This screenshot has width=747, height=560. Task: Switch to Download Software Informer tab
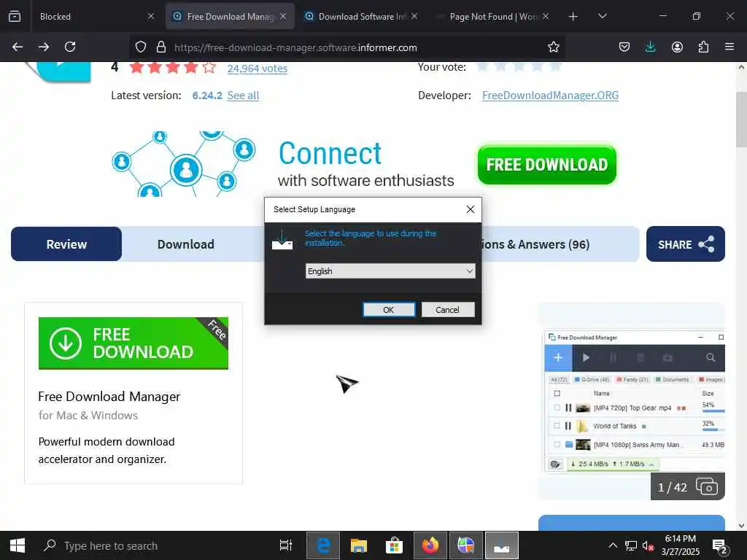pos(362,16)
